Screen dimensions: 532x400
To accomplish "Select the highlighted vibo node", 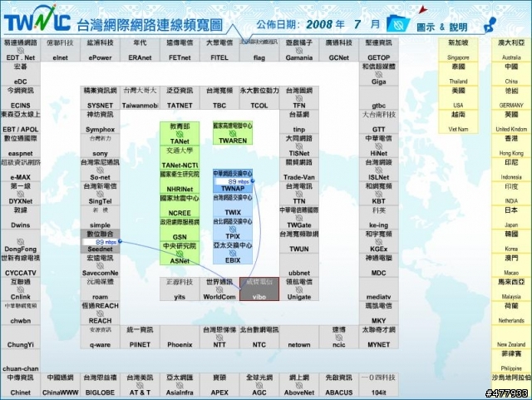I will 259,289.
